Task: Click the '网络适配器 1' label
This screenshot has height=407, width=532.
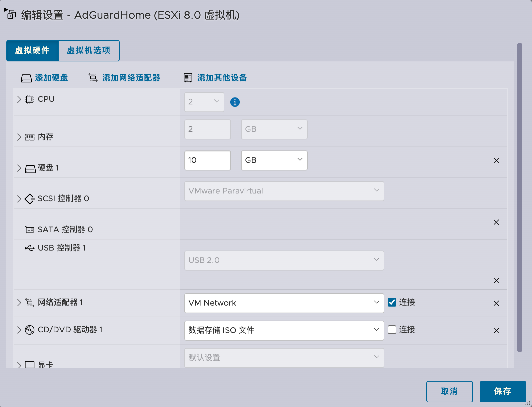Action: (60, 302)
